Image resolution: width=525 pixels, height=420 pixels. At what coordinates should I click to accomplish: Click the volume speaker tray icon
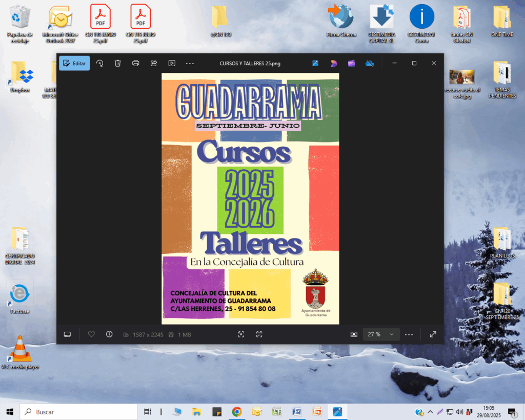tap(460, 412)
